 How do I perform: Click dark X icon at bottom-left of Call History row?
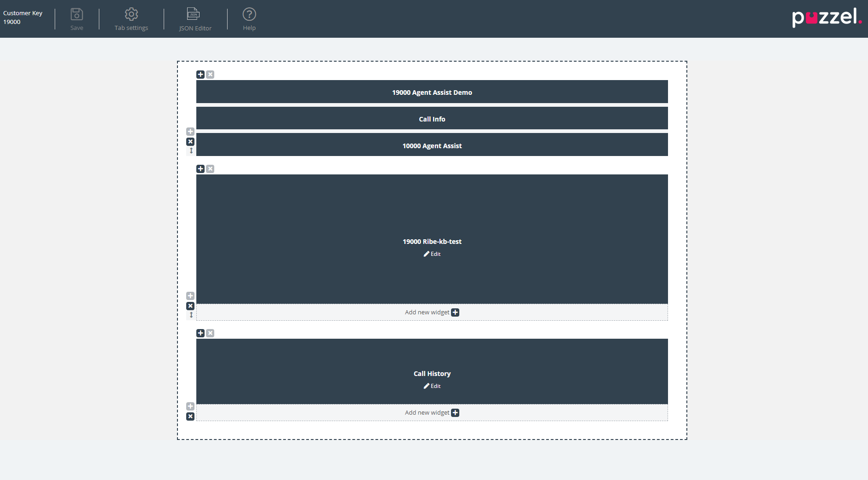(190, 416)
